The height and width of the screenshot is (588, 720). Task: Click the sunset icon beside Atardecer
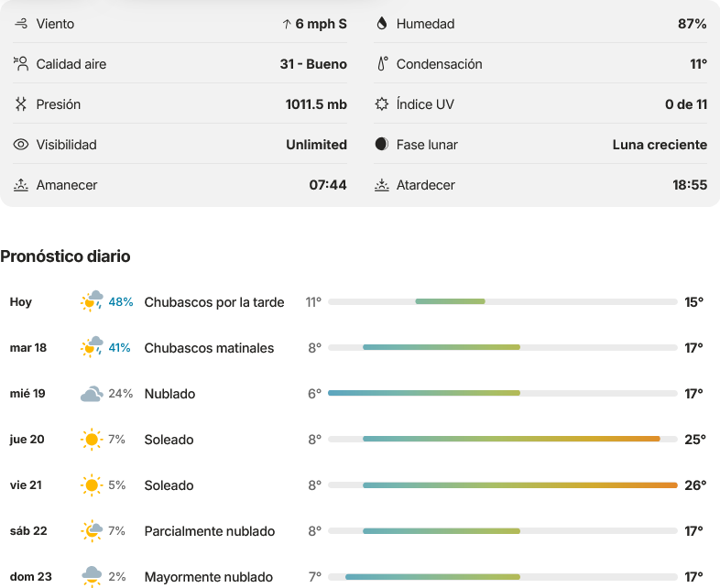tap(382, 185)
